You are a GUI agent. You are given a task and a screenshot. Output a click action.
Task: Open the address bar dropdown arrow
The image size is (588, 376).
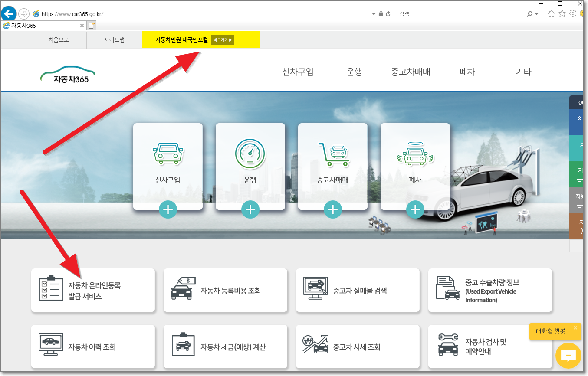[374, 14]
